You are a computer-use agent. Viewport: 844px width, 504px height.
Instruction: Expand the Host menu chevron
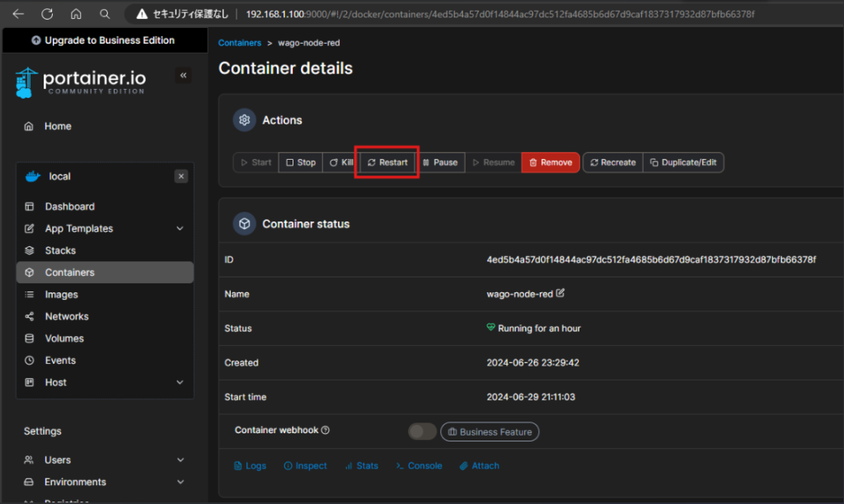click(x=180, y=382)
